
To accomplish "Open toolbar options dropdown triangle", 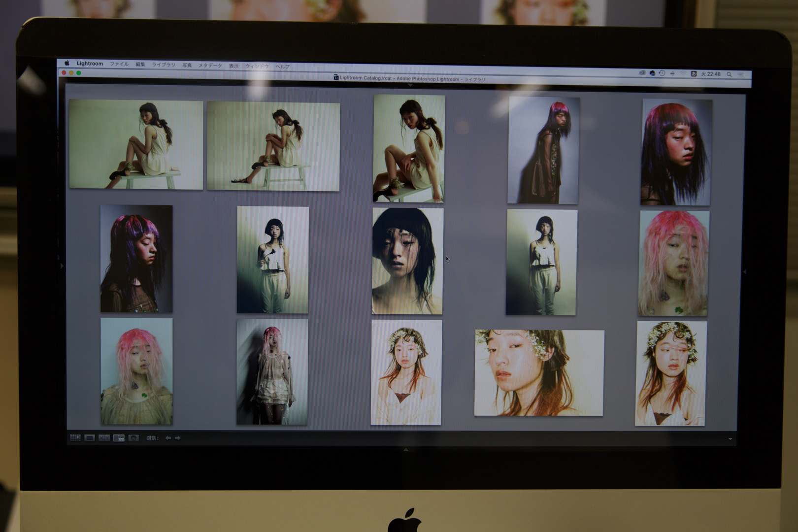I will (730, 438).
